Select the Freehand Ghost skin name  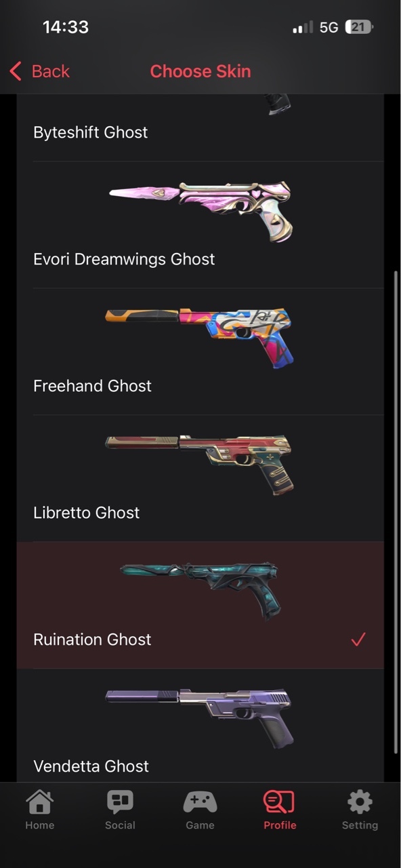click(92, 386)
